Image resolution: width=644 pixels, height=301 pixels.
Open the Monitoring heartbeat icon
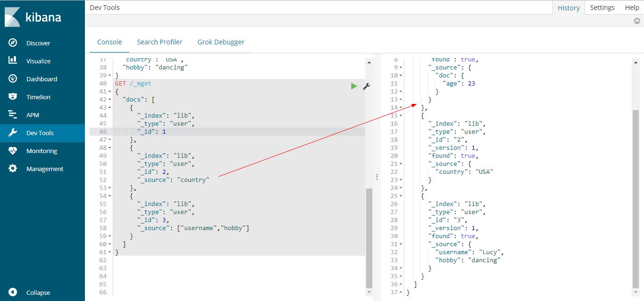(13, 151)
